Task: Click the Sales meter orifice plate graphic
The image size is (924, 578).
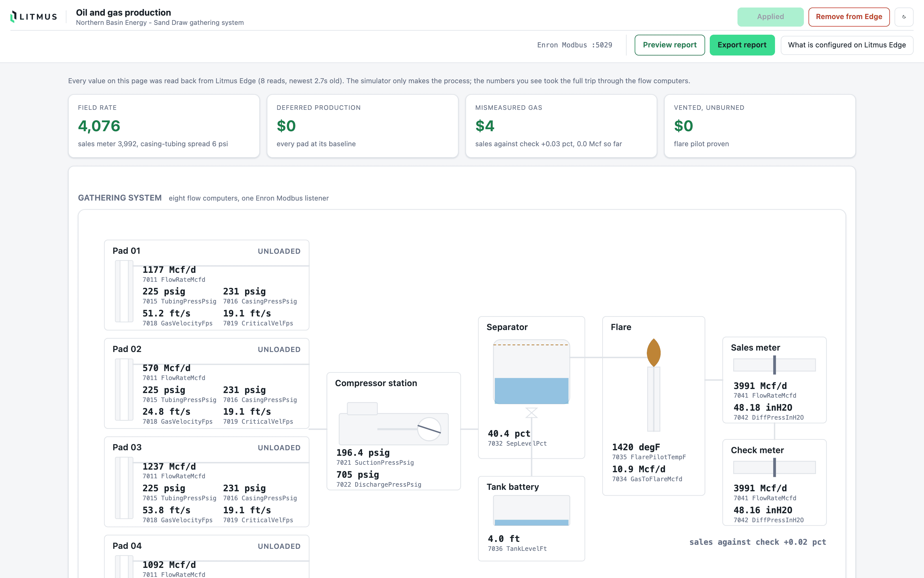Action: point(774,365)
